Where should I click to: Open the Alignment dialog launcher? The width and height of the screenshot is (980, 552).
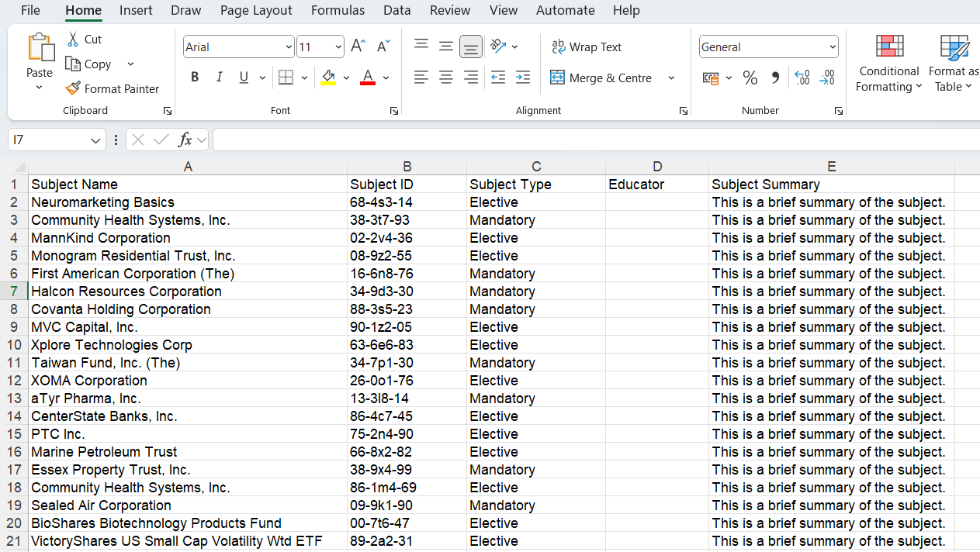tap(683, 111)
